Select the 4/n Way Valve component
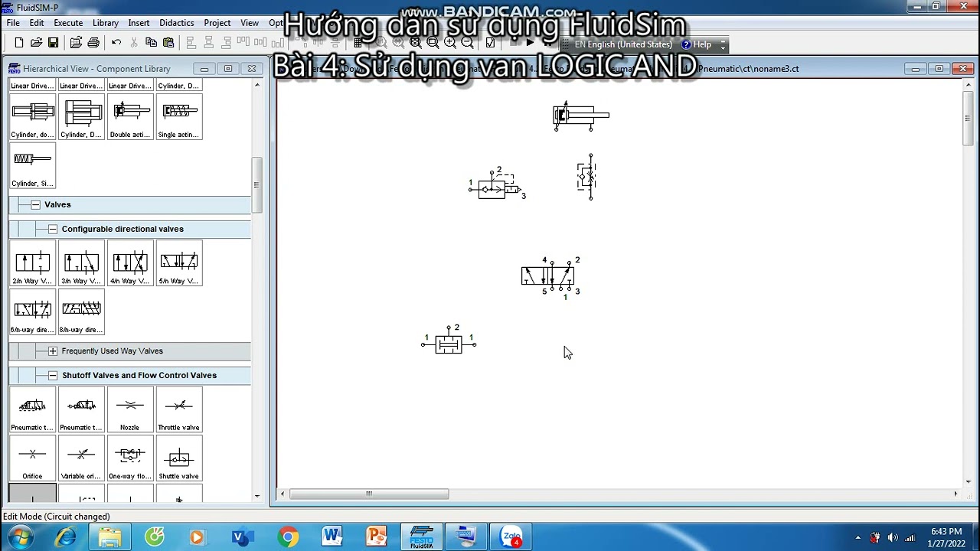 point(130,263)
